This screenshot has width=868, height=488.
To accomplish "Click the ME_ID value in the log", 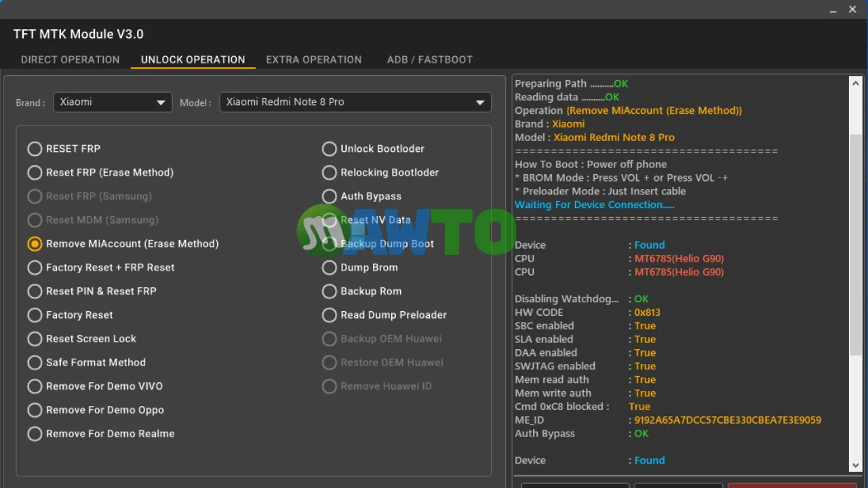I will (728, 420).
